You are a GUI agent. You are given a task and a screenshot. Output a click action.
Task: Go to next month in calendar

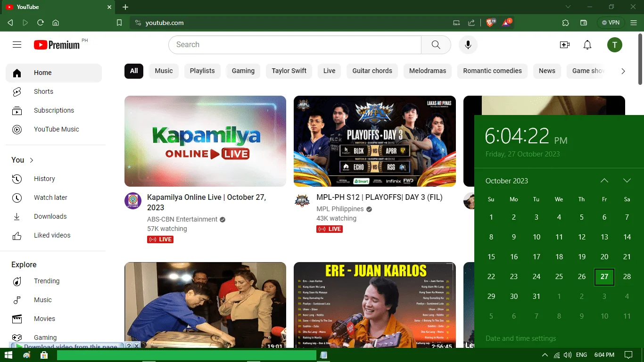[x=627, y=181]
